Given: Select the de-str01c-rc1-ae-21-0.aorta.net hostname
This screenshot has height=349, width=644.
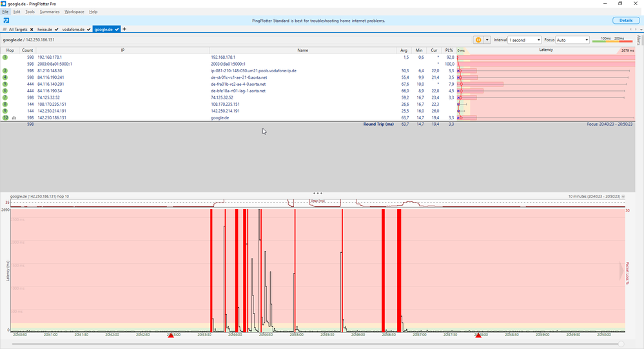Looking at the screenshot, I should coord(239,77).
